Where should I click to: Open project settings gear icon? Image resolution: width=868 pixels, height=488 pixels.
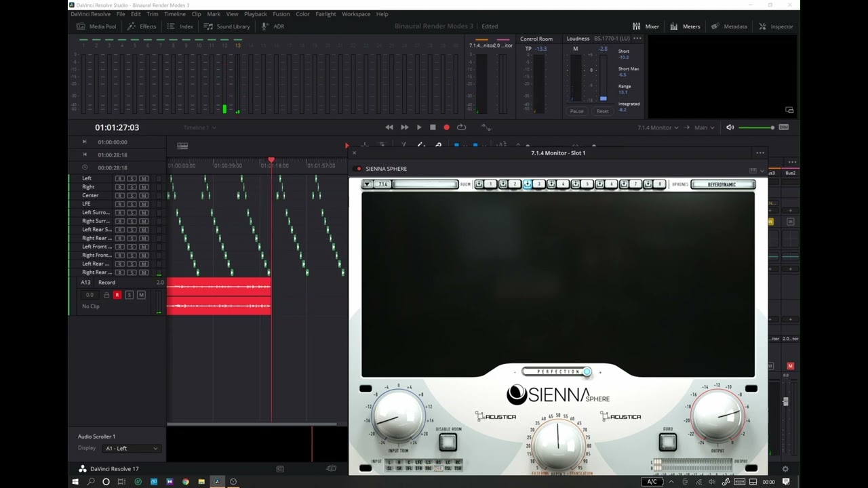coord(785,469)
